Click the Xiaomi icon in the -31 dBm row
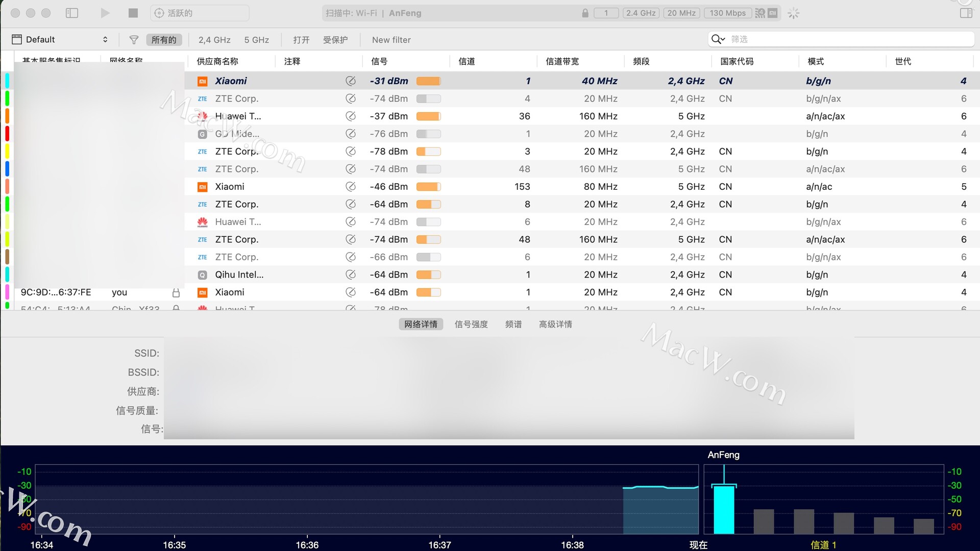 [x=203, y=81]
